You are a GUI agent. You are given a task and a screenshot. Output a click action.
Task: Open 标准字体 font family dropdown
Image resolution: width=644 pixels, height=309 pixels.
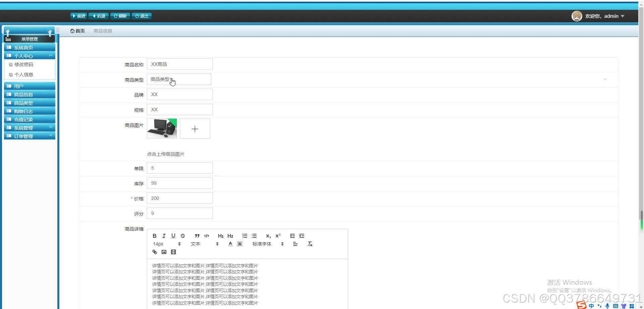[268, 244]
